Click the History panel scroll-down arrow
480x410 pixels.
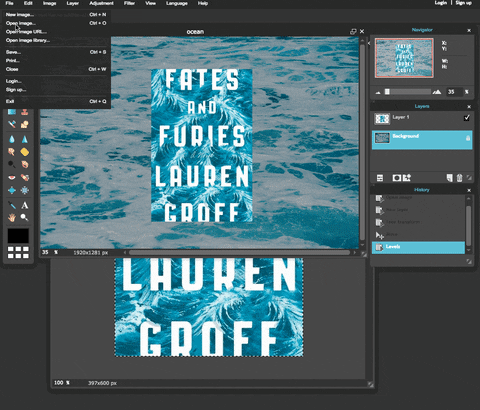point(468,250)
